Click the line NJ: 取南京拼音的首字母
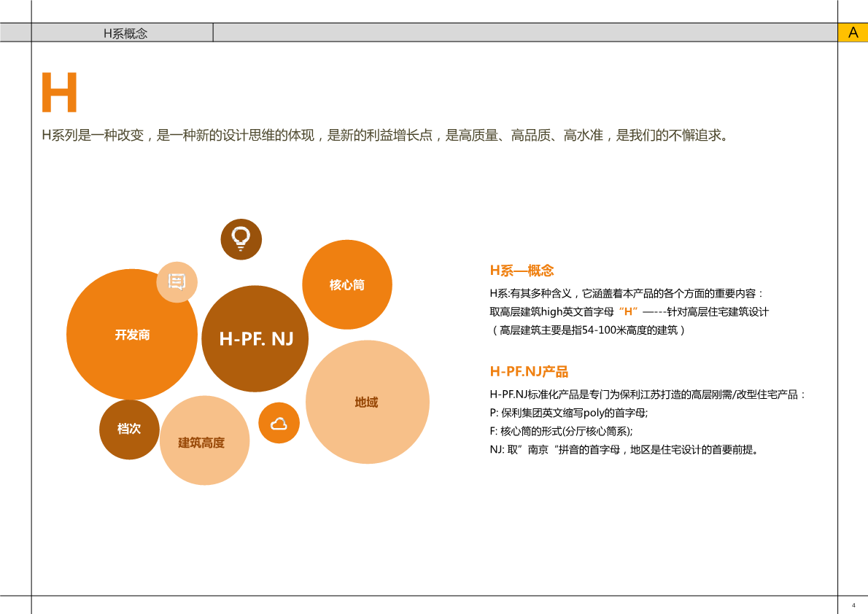 [624, 449]
